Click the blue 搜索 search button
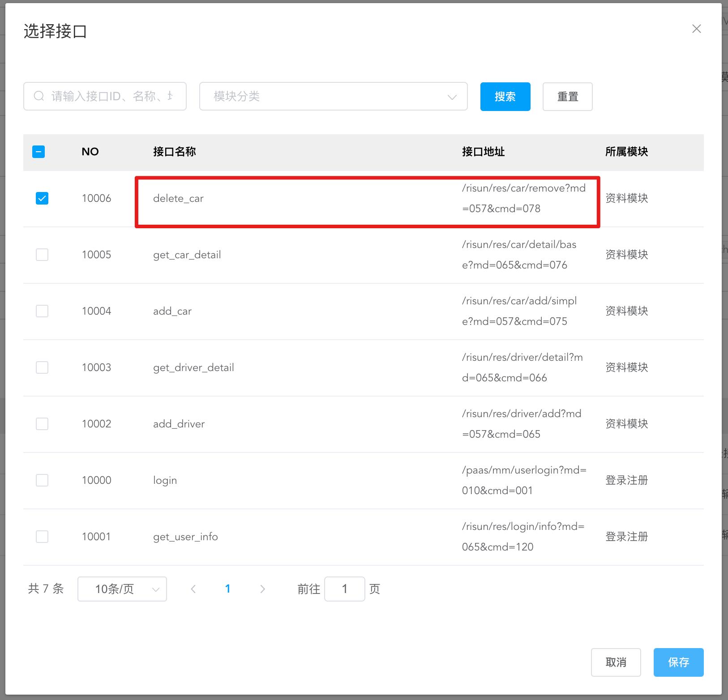The height and width of the screenshot is (700, 728). [505, 96]
